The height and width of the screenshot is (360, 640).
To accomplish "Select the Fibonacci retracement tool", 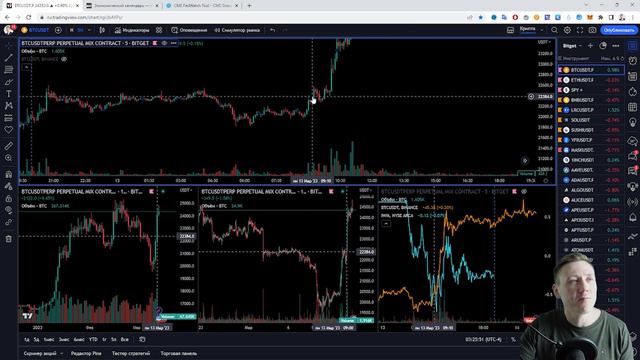I will pyautogui.click(x=9, y=70).
